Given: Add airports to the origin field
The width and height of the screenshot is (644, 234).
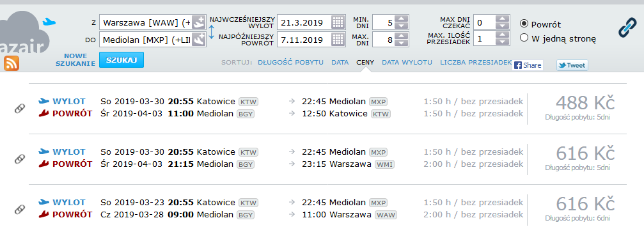Looking at the screenshot, I should pyautogui.click(x=199, y=22).
